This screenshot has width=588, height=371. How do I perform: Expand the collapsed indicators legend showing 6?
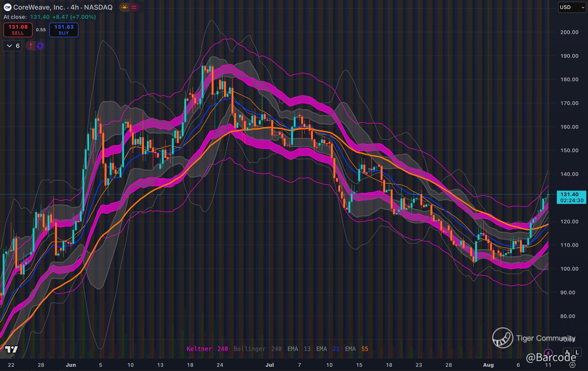[12, 46]
